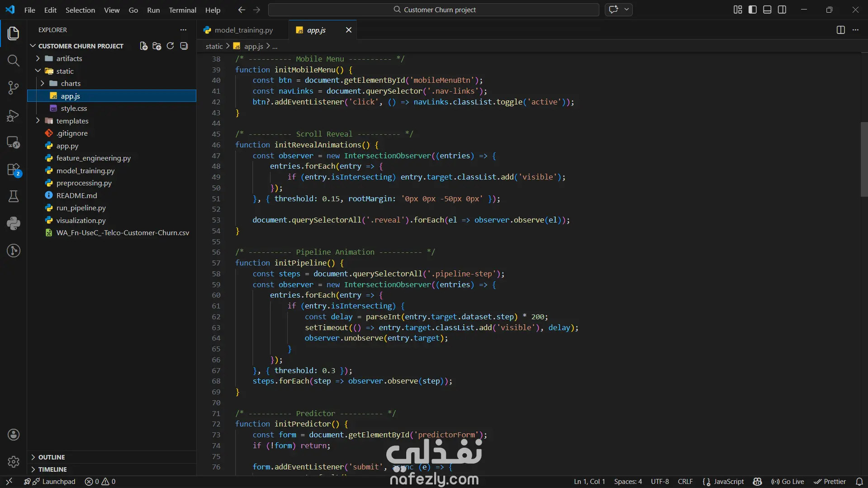This screenshot has height=488, width=868.
Task: Click the editor vertical scrollbar
Action: click(864, 159)
